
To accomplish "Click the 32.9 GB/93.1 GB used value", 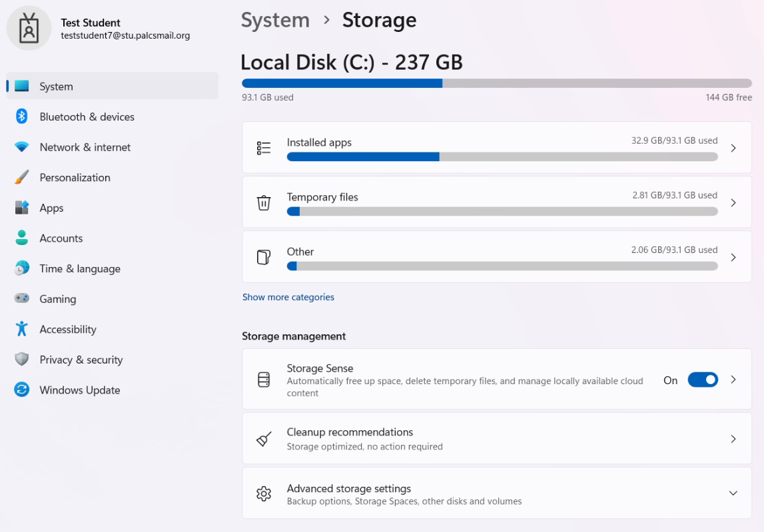I will pyautogui.click(x=674, y=140).
